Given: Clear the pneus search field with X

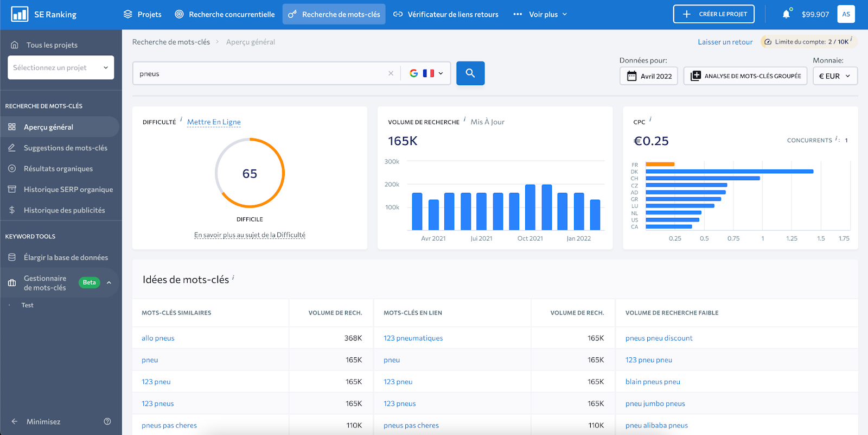Looking at the screenshot, I should [391, 73].
